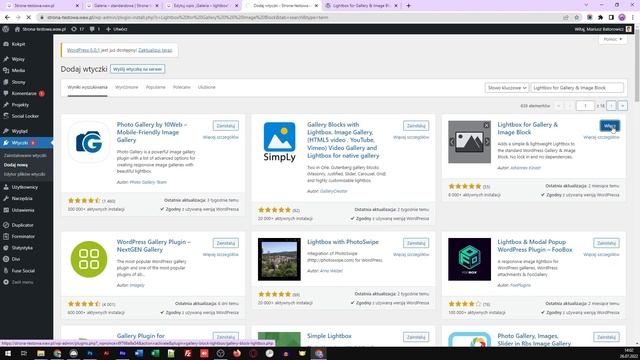The image size is (640, 360).
Task: Open the Simple Lightbox plugin title link
Action: (329, 336)
